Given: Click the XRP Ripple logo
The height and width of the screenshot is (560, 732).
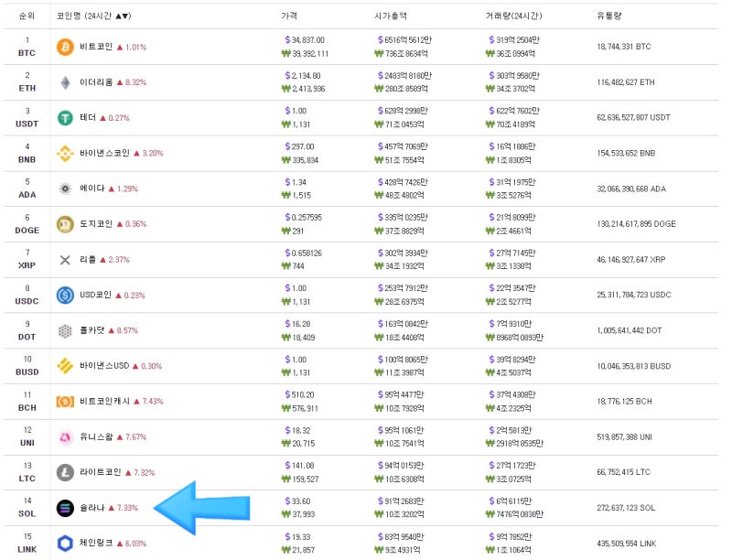Looking at the screenshot, I should point(65,260).
